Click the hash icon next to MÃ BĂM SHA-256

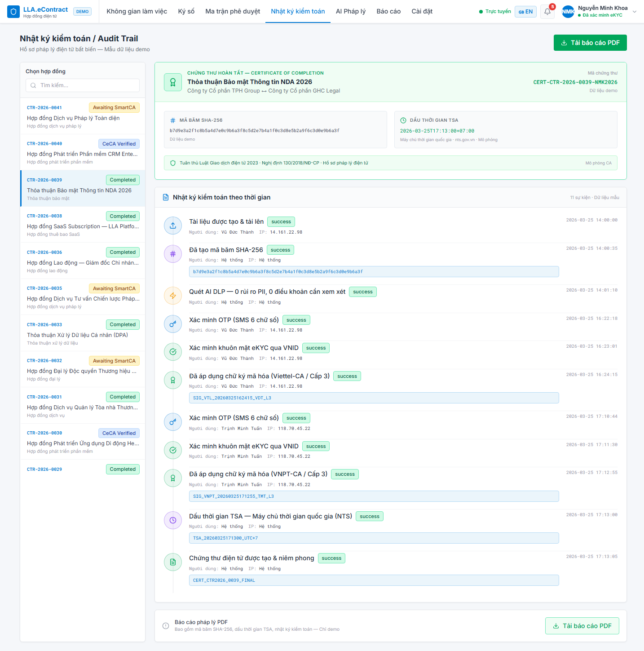tap(173, 120)
